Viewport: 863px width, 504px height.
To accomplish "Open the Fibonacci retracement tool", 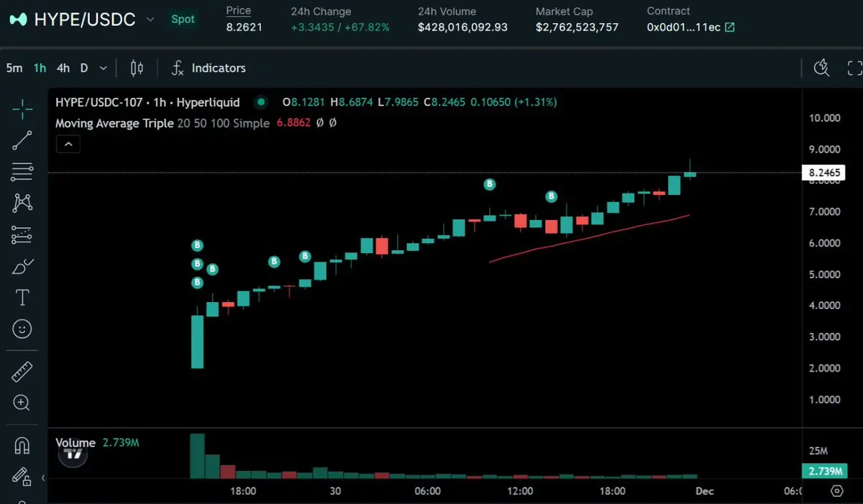I will pos(22,172).
